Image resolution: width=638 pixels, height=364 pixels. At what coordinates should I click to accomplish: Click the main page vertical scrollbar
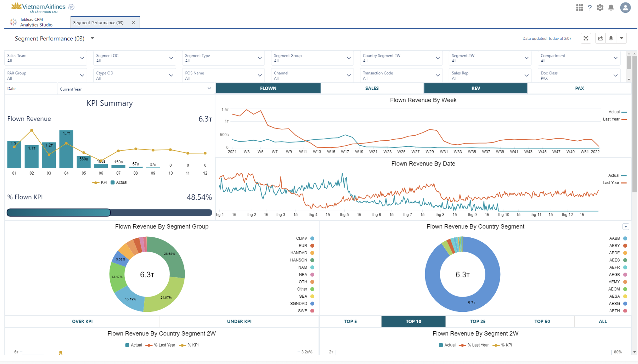[x=635, y=124]
